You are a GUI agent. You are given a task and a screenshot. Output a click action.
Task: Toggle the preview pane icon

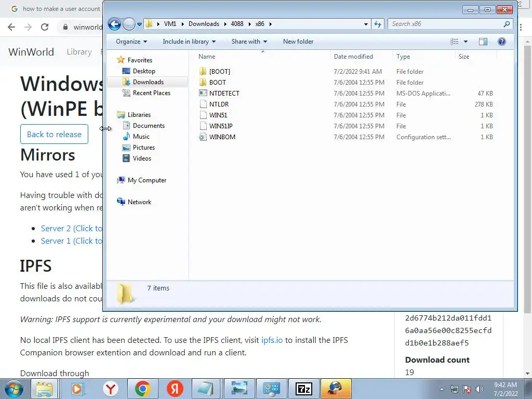tap(483, 42)
